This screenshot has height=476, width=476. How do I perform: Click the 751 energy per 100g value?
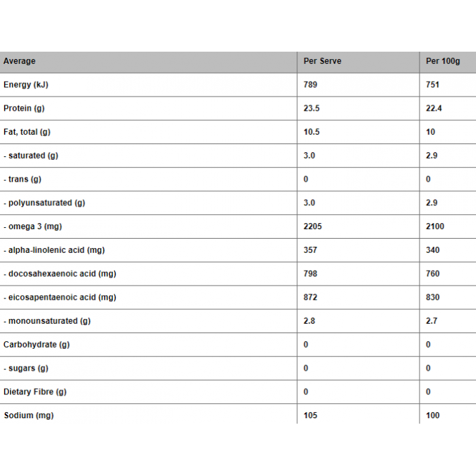[x=432, y=85]
